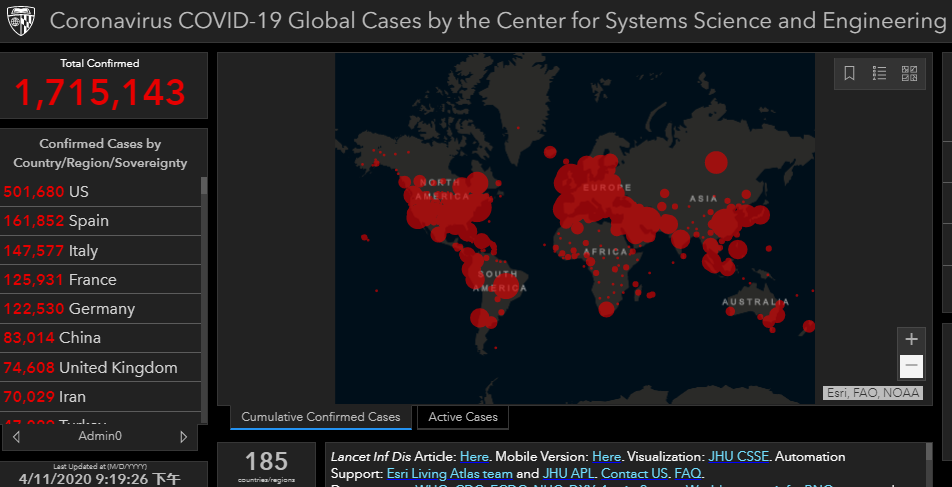Open the basemap gallery grid icon
The width and height of the screenshot is (952, 487).
[909, 73]
